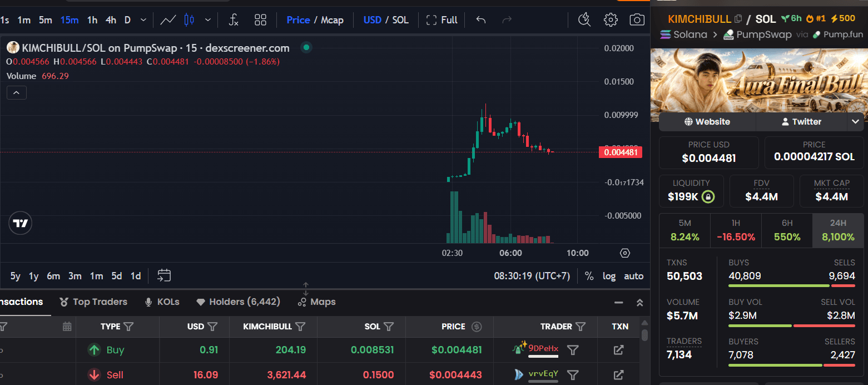
Task: Open chart settings gear icon
Action: [611, 20]
